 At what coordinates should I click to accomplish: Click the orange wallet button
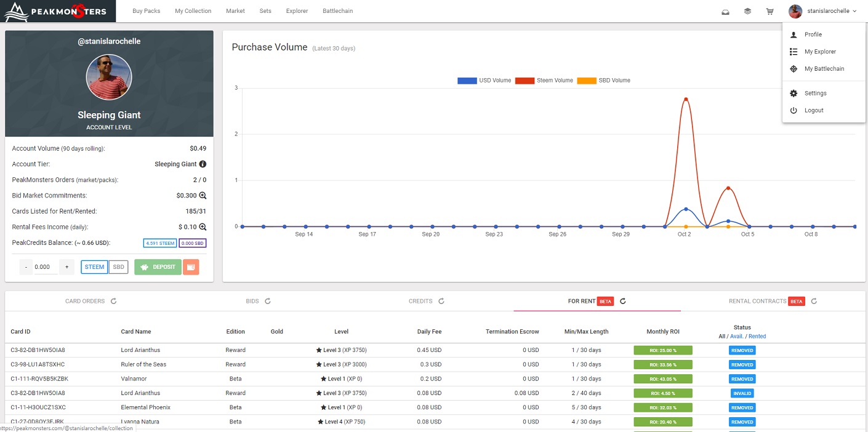pos(191,267)
